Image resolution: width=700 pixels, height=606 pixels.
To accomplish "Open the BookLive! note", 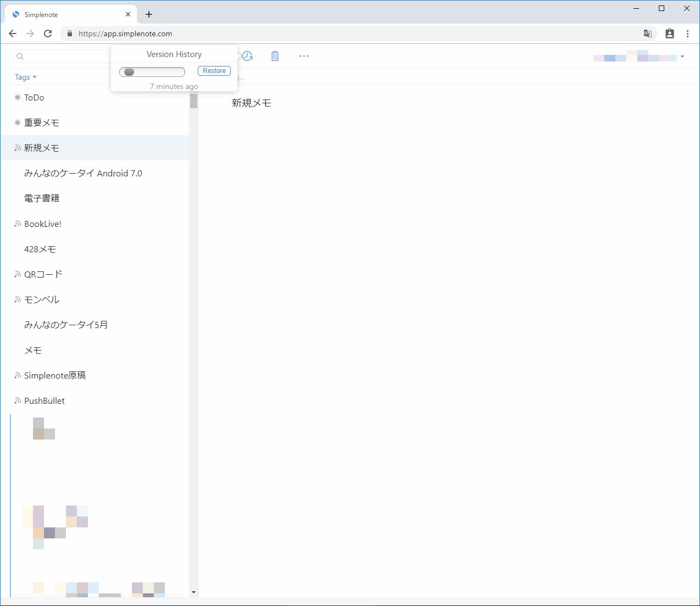I will click(x=95, y=224).
